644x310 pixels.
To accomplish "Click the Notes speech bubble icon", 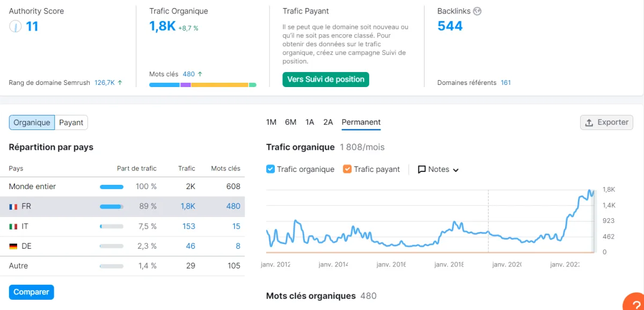I will click(x=422, y=169).
